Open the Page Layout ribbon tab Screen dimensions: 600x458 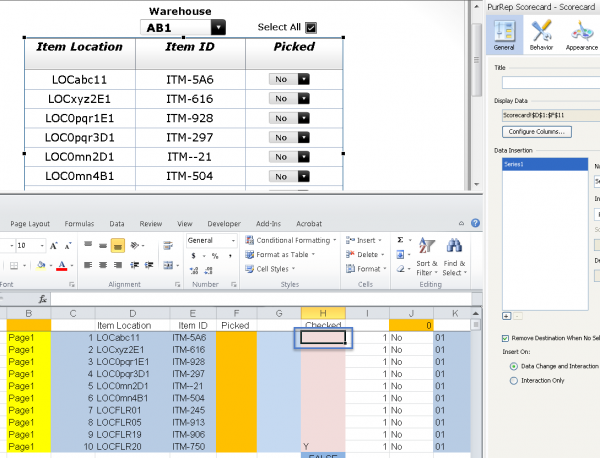click(x=30, y=224)
